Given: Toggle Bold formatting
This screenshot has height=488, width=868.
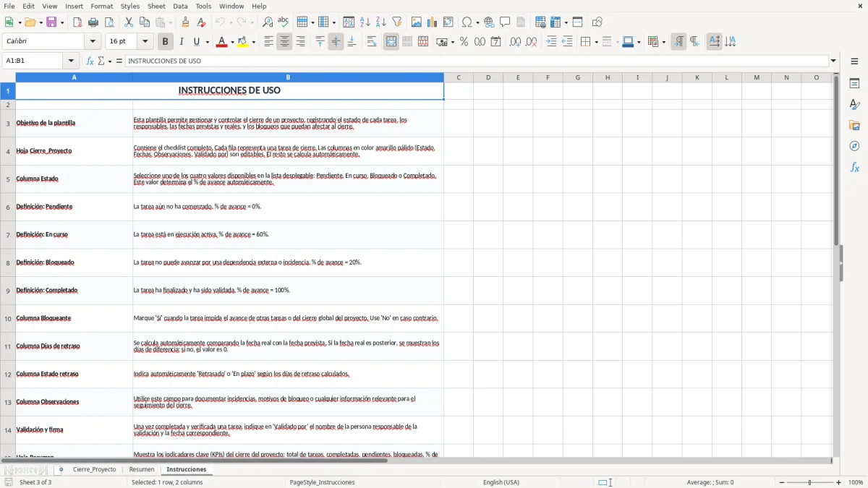Looking at the screenshot, I should (166, 42).
